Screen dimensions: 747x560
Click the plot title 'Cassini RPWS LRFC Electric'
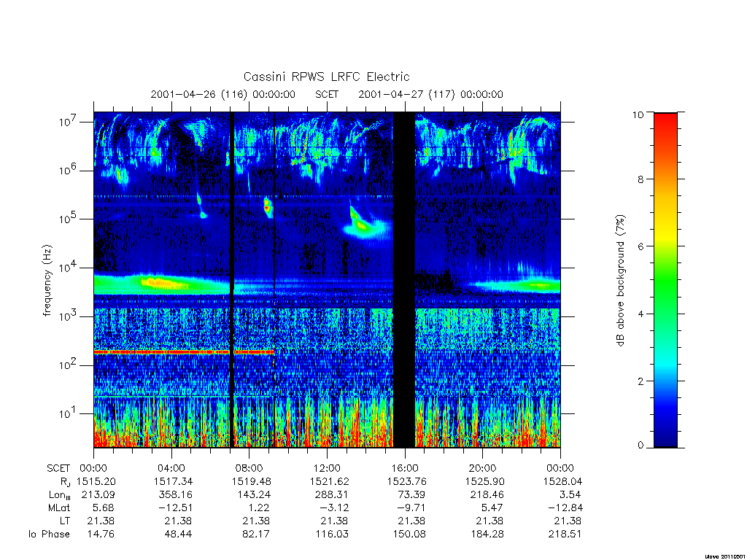[x=326, y=77]
